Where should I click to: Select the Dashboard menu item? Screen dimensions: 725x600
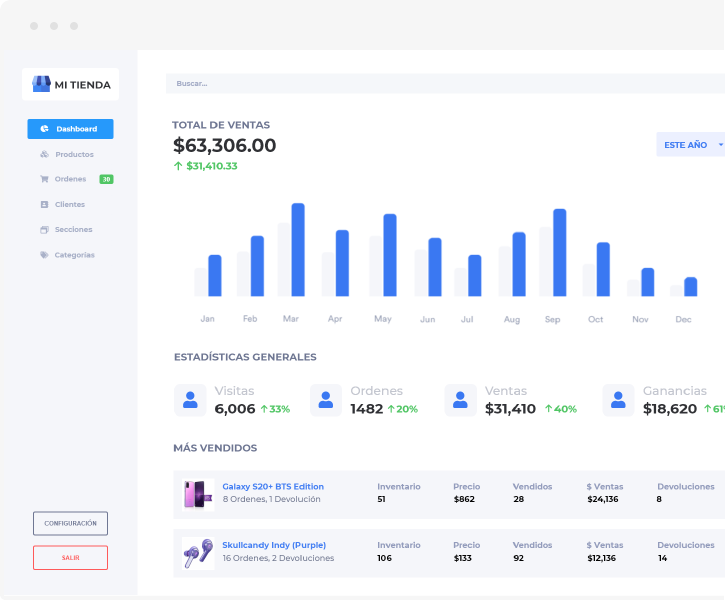click(70, 129)
